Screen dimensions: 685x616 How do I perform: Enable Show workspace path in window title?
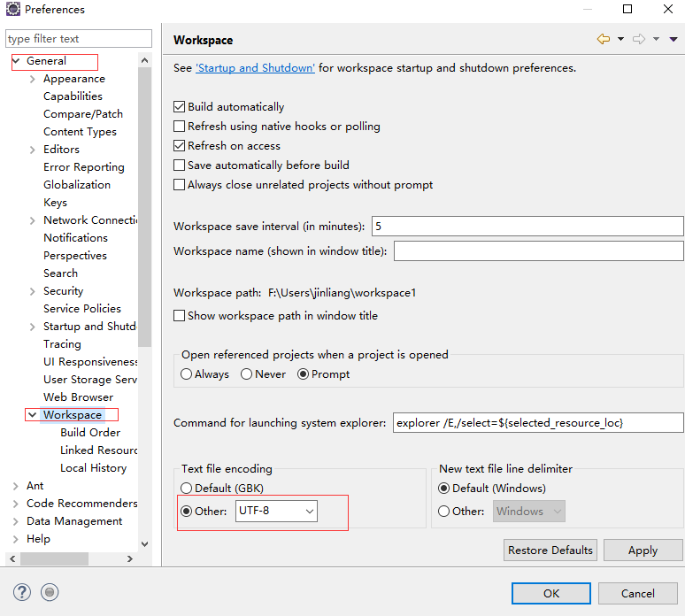coord(179,316)
